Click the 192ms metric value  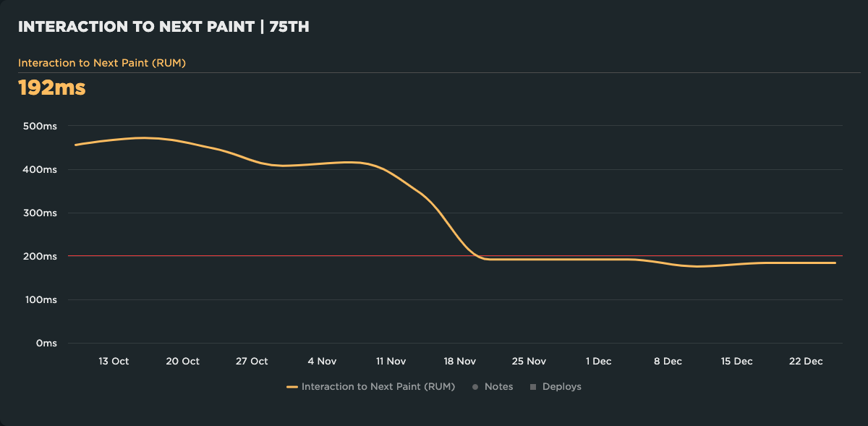(51, 88)
